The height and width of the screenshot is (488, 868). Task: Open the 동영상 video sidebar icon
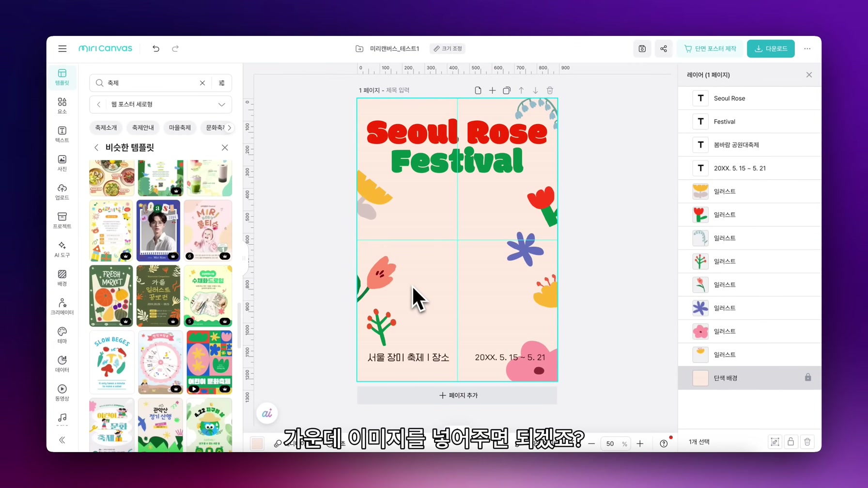62,393
